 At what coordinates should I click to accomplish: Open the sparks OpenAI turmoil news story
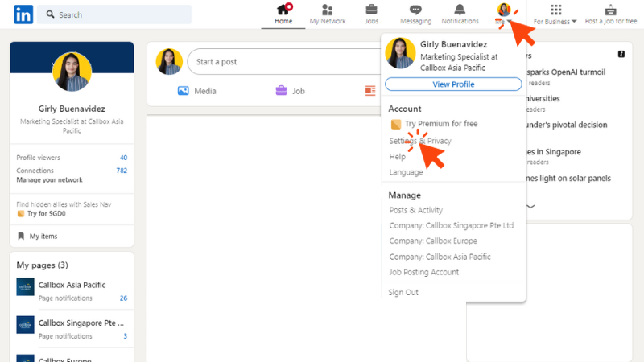(566, 72)
